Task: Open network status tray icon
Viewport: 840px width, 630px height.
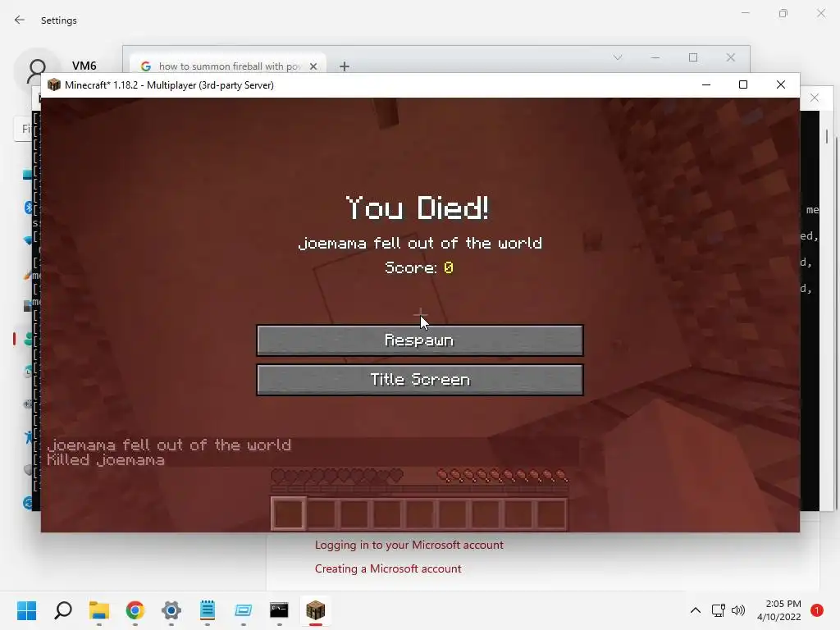Action: [718, 610]
